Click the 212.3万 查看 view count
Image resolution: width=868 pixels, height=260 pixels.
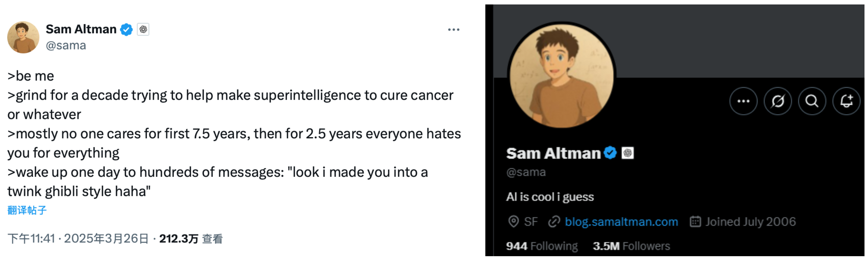(x=191, y=239)
